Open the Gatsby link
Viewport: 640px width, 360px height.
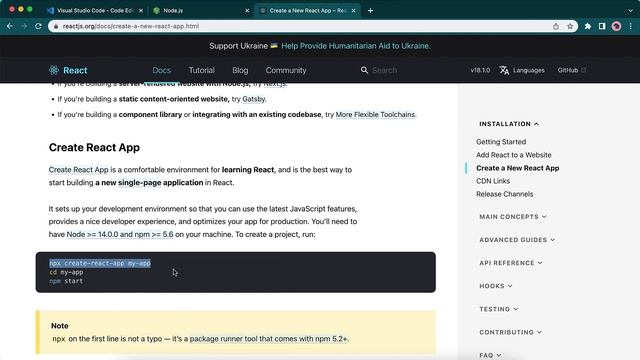point(253,99)
